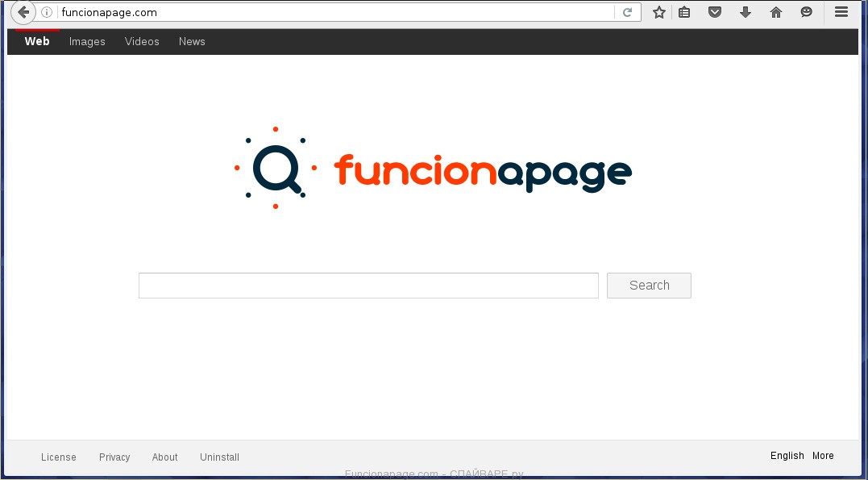Switch to the Videos tab
Image resolution: width=868 pixels, height=480 pixels.
click(142, 42)
